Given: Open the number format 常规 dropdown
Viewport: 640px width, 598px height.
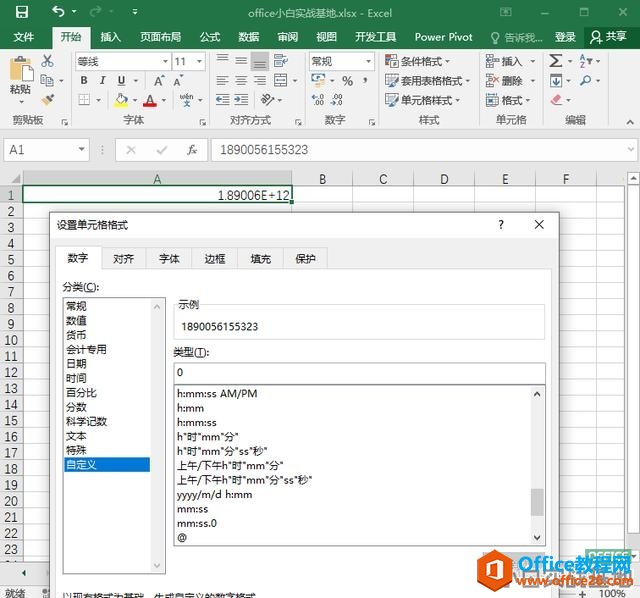Looking at the screenshot, I should 369,61.
